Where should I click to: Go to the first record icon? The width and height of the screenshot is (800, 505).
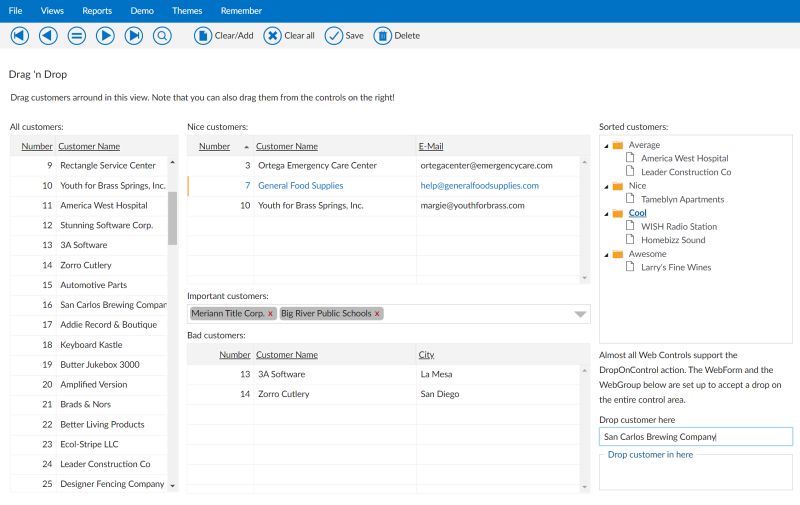tap(19, 36)
